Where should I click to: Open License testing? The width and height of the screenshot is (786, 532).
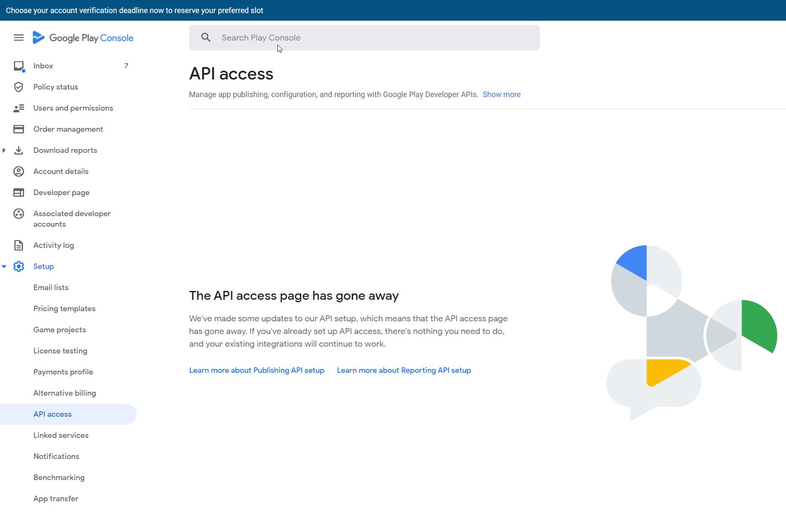pos(60,351)
